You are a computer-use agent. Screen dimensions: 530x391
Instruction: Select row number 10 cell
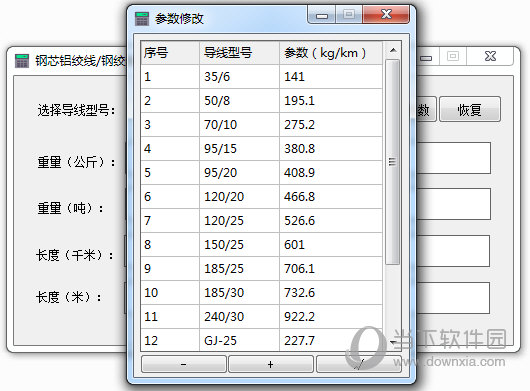(x=170, y=293)
